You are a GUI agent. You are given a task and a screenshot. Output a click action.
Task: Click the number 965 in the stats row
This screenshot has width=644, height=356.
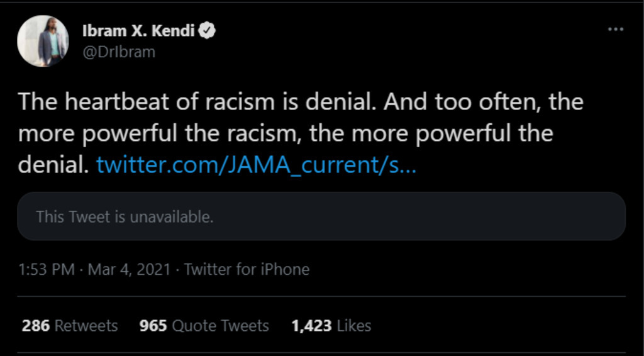point(153,326)
